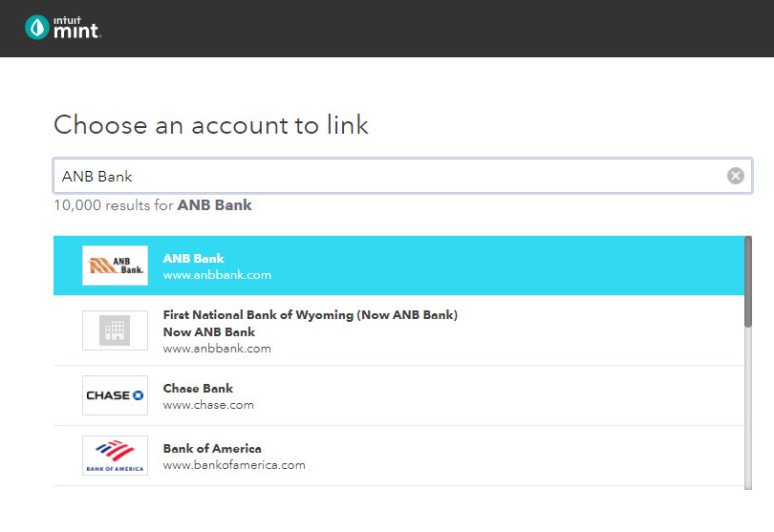Click the bold 'Now ANB Bank' subtitle

(x=209, y=331)
